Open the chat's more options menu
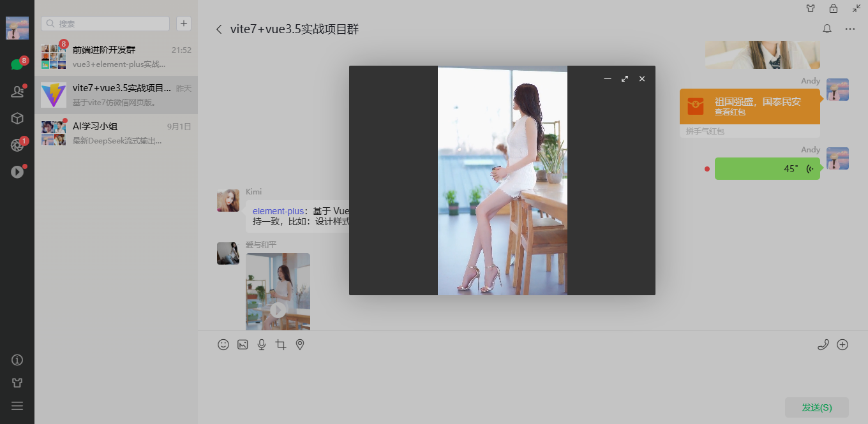This screenshot has width=868, height=424. tap(849, 29)
